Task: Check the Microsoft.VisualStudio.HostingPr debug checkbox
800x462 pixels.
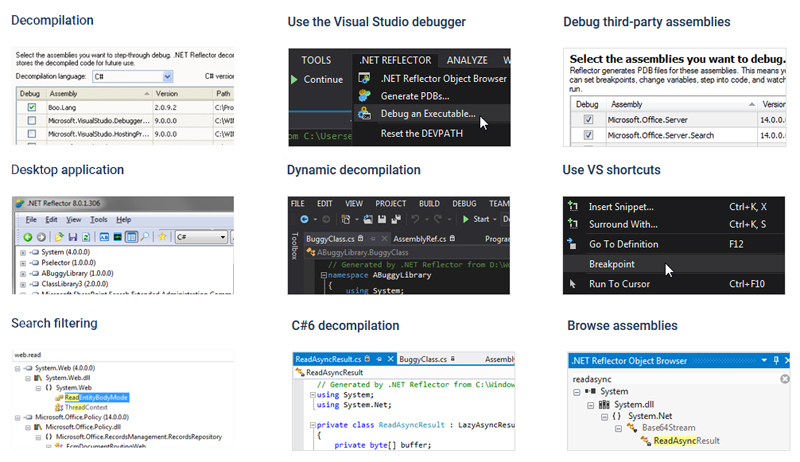Action: tap(32, 134)
